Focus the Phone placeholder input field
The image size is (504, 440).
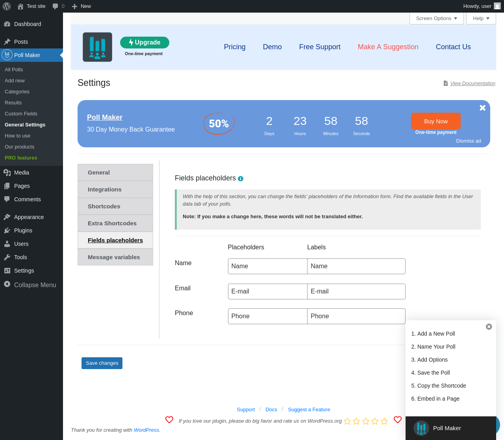(x=268, y=316)
